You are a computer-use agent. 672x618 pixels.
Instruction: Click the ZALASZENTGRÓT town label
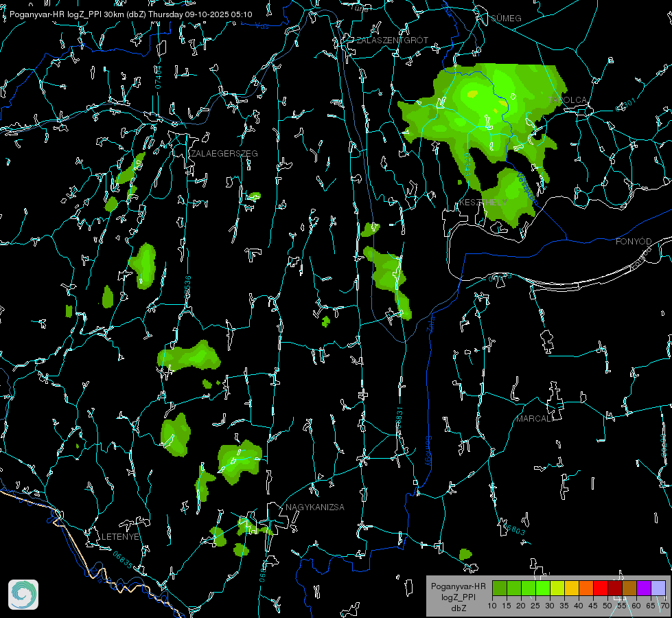pyautogui.click(x=392, y=41)
